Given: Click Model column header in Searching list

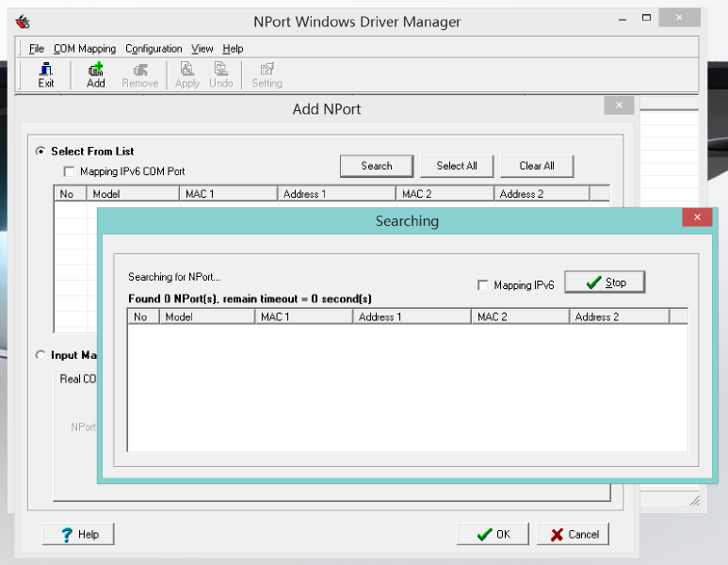Looking at the screenshot, I should (x=207, y=316).
